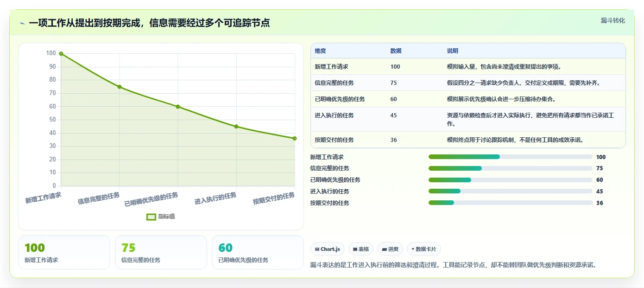Click the chart data point at 100
The image size is (644, 288).
pos(61,54)
